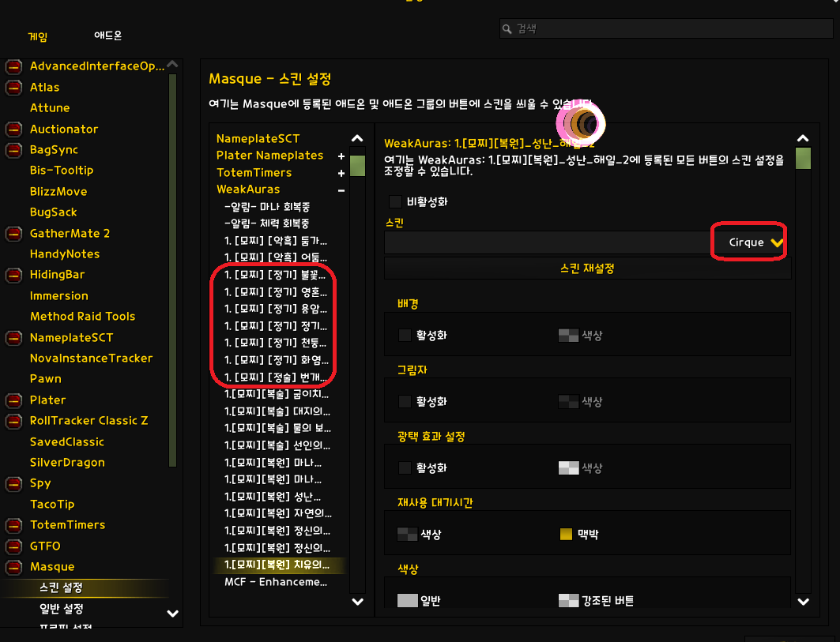Open the 일반 color swatch
This screenshot has height=642, width=840.
pyautogui.click(x=407, y=600)
